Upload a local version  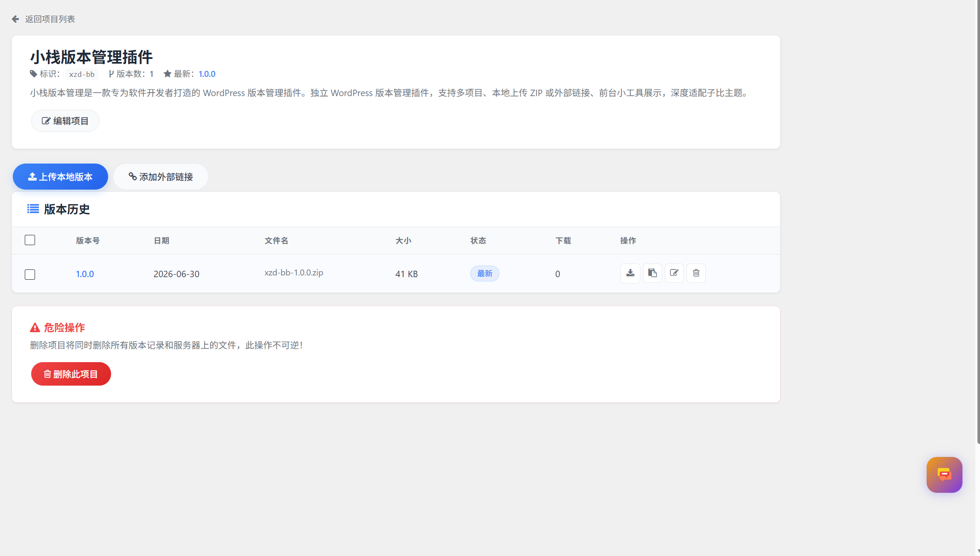point(60,176)
